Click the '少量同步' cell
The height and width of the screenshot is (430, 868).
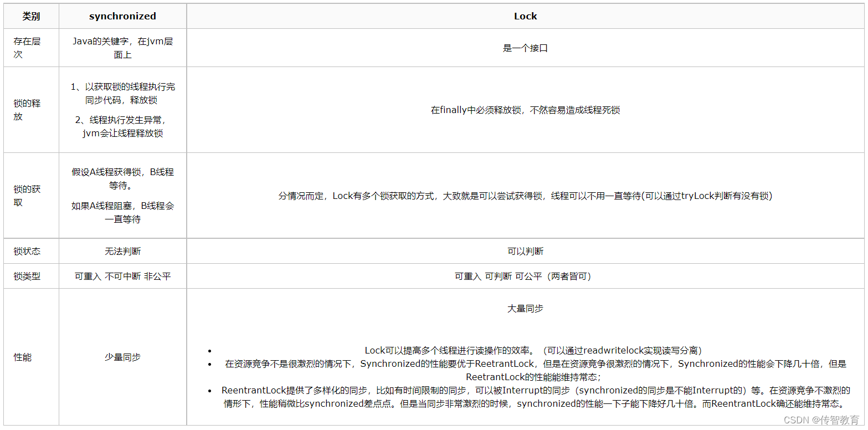click(122, 357)
